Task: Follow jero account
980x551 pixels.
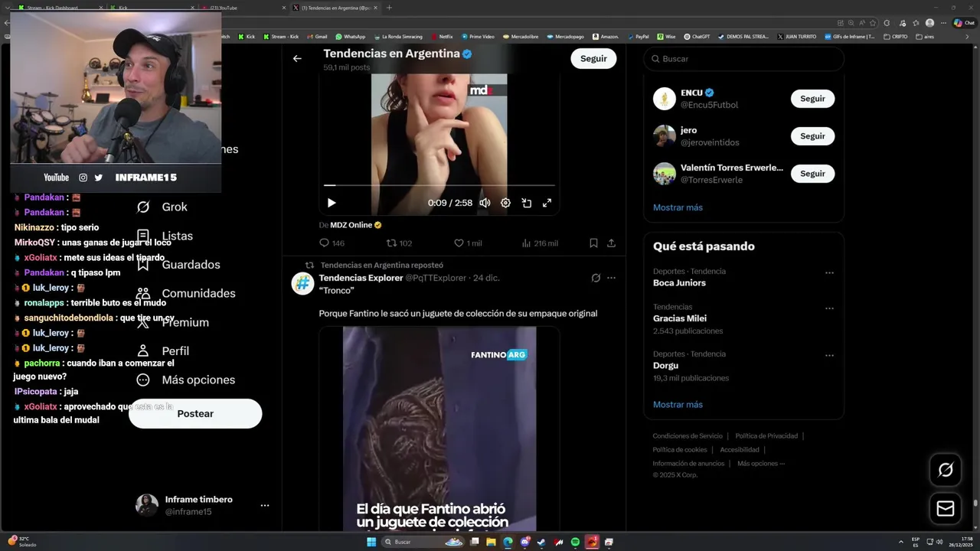Action: point(812,136)
